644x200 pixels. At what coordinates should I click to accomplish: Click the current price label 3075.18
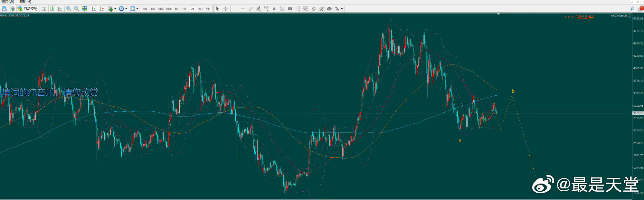(x=638, y=113)
